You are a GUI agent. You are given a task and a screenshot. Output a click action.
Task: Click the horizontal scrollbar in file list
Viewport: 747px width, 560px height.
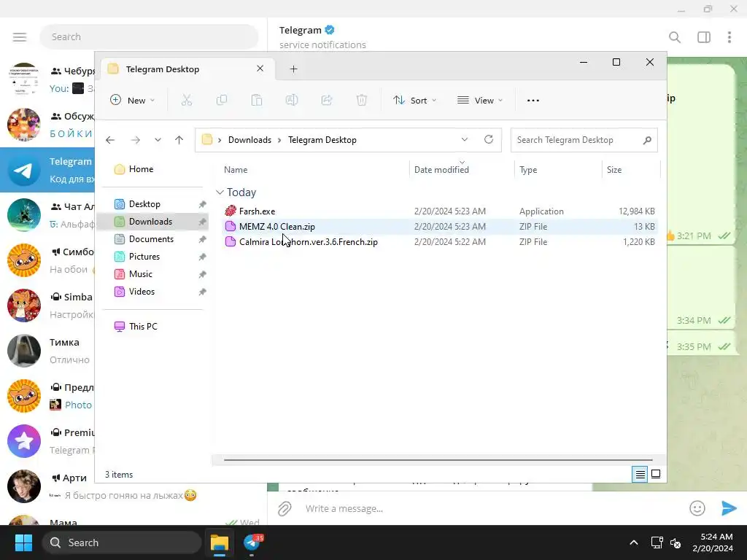(x=438, y=460)
